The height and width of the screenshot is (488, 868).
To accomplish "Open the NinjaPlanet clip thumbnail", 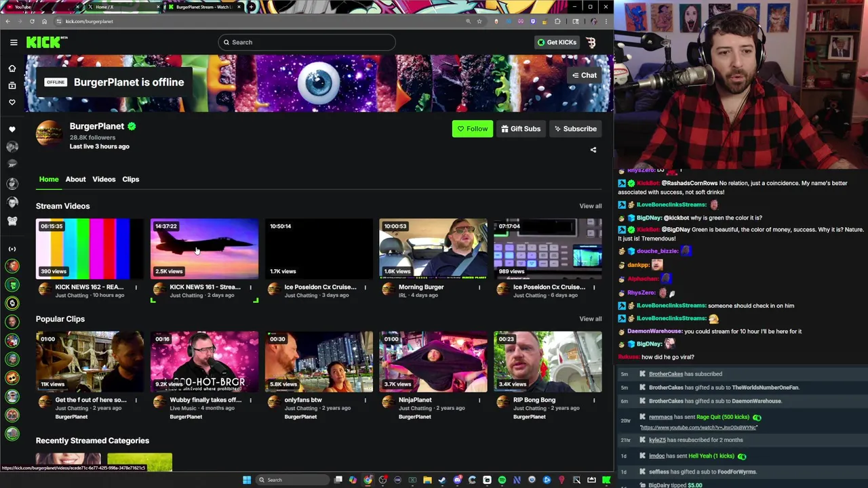I will point(433,362).
